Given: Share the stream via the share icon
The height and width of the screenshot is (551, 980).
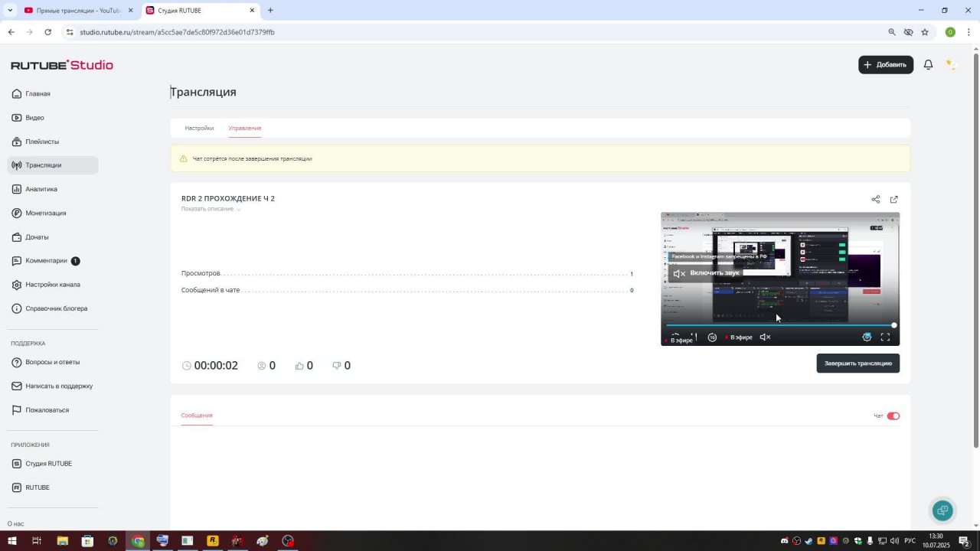Looking at the screenshot, I should (876, 200).
